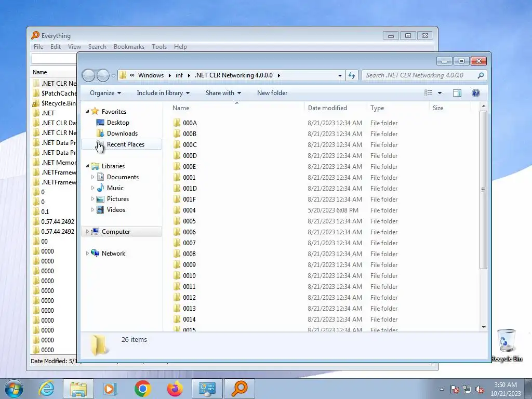Click the network tray icon
Screen dimensions: 532x399
coord(467,390)
